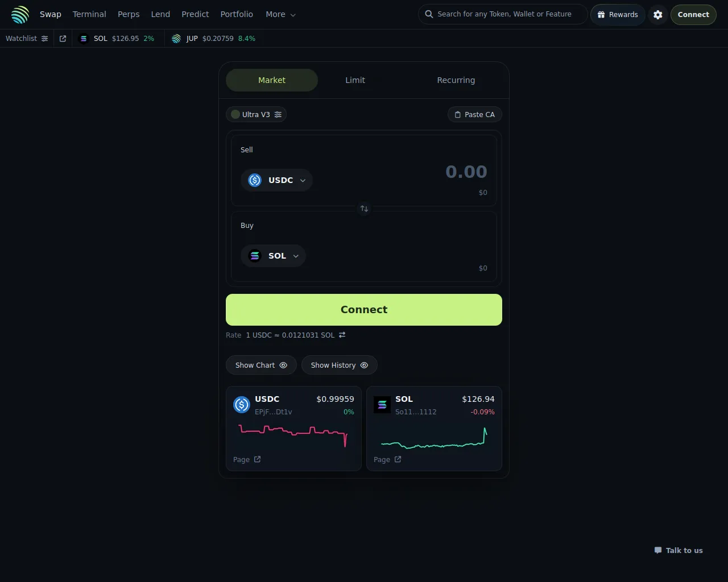Flip the rate direction icon

[x=342, y=335]
